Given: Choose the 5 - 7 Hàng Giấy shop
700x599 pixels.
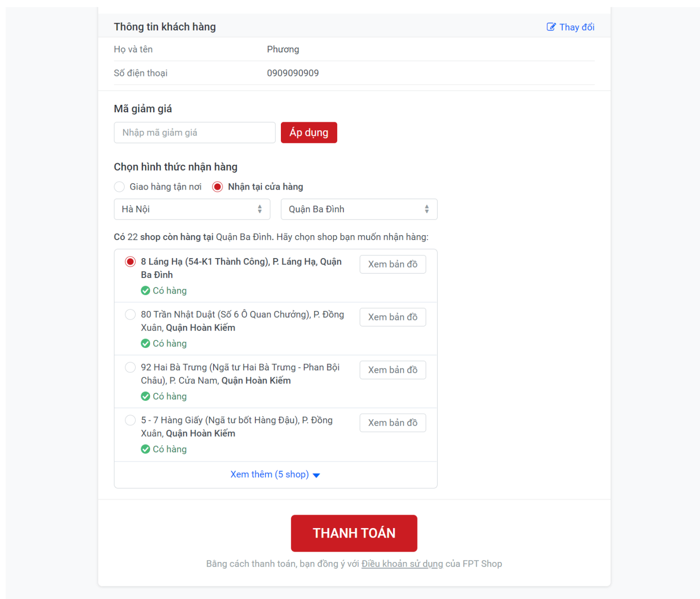Looking at the screenshot, I should (x=130, y=420).
